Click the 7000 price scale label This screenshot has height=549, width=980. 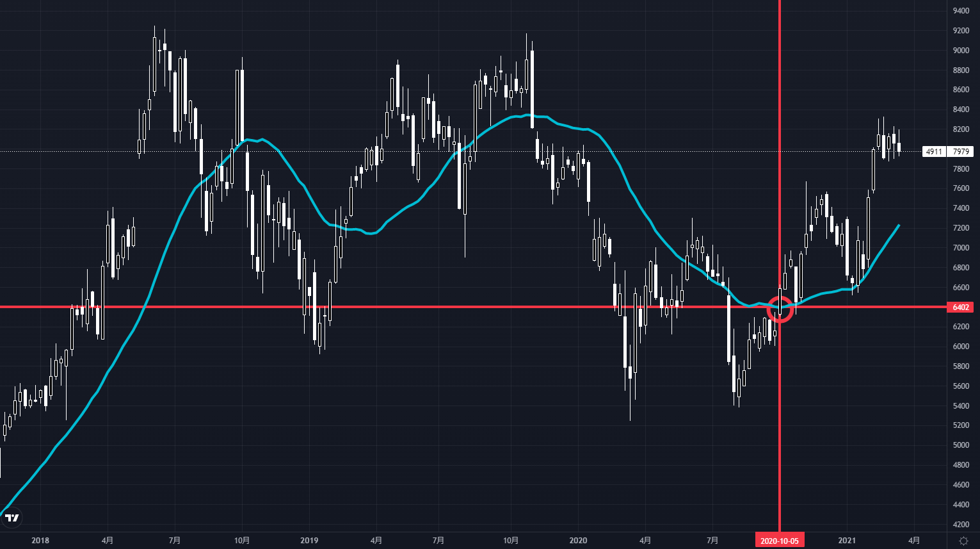pos(961,248)
